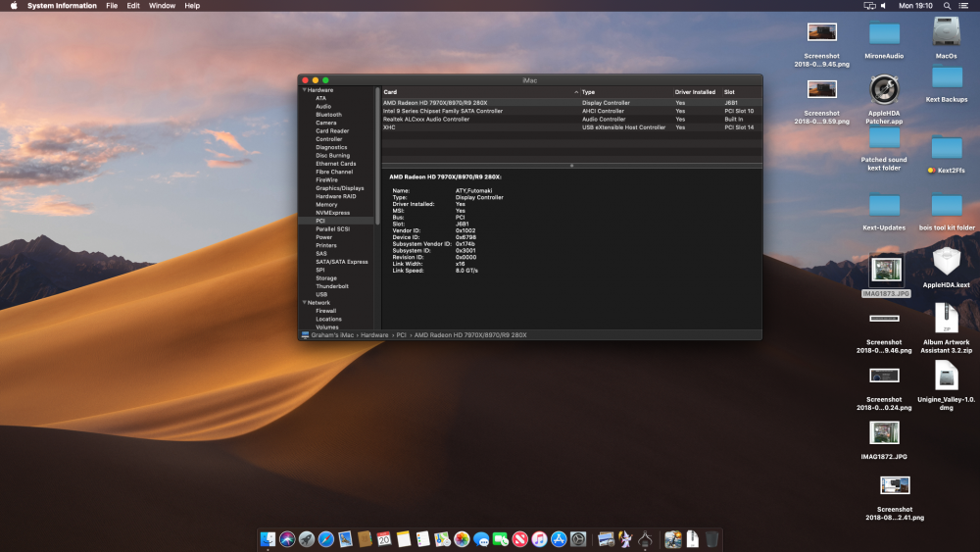The height and width of the screenshot is (552, 980).
Task: Open AppleHDA Patcher.app on desktop
Action: coord(884,90)
